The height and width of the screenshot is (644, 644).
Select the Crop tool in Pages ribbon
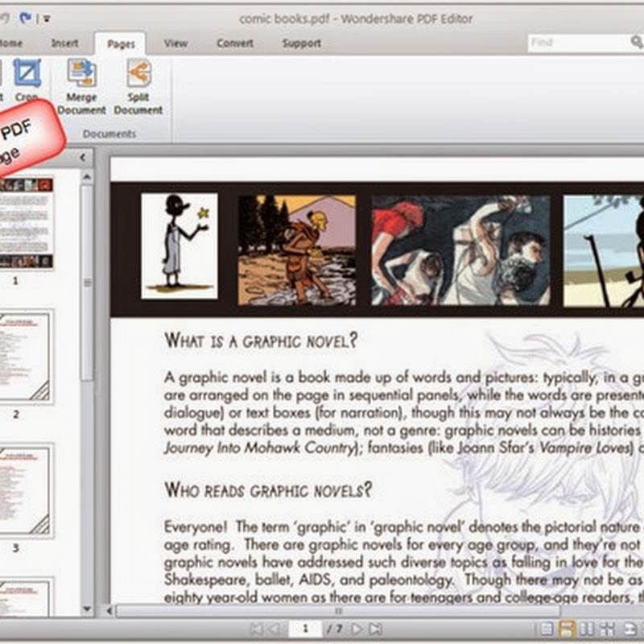click(27, 80)
